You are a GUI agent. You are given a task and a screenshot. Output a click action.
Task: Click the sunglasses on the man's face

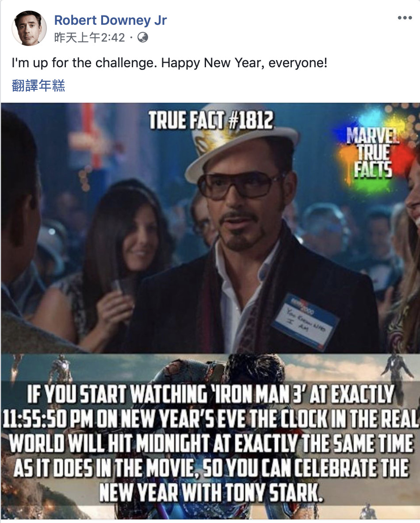pyautogui.click(x=239, y=185)
